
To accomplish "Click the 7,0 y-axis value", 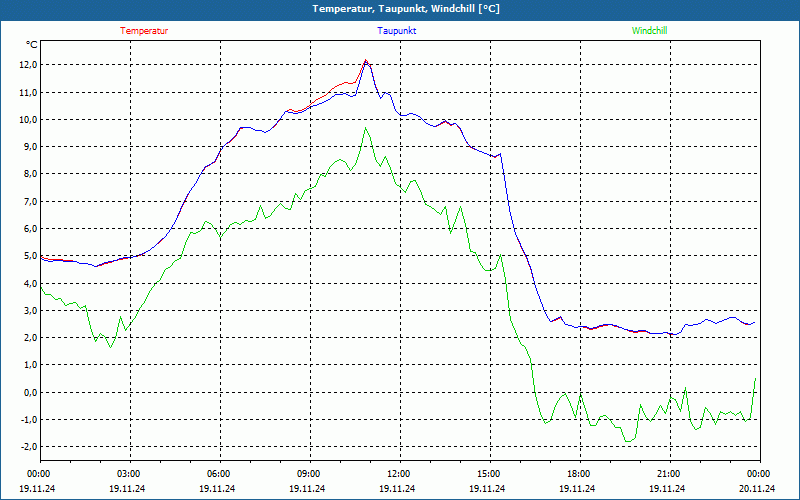I will pos(30,202).
